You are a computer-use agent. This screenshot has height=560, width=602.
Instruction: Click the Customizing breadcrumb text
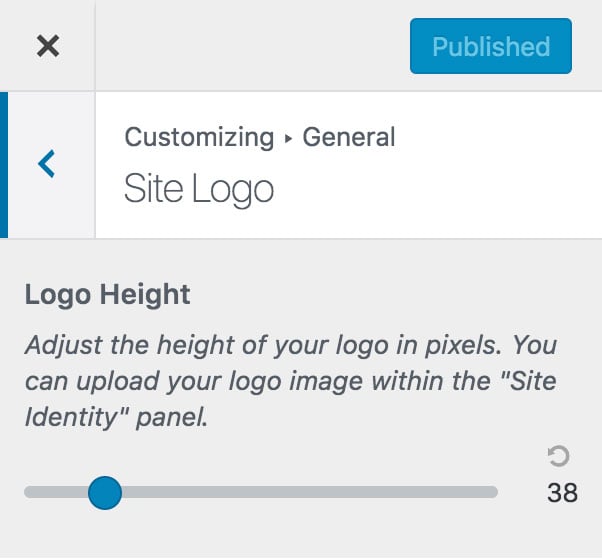[x=199, y=137]
